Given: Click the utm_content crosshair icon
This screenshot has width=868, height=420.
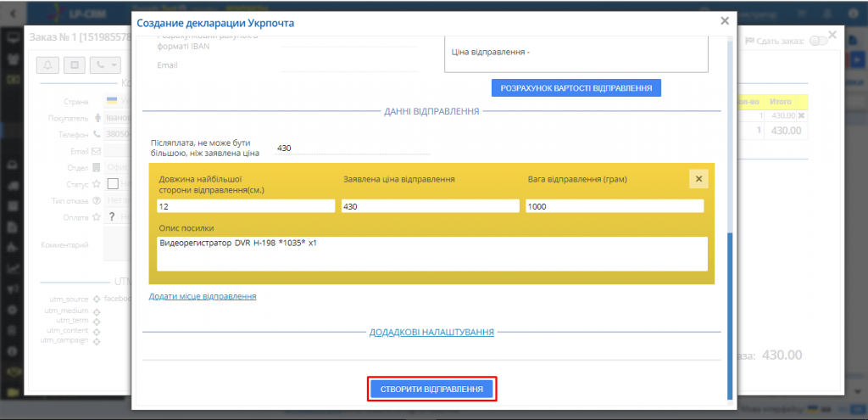Looking at the screenshot, I should (x=97, y=332).
